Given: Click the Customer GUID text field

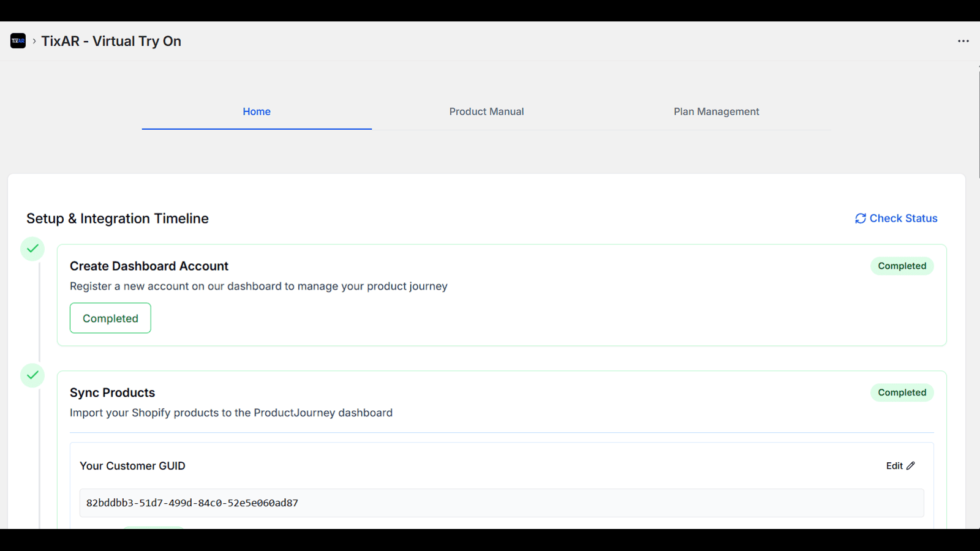Looking at the screenshot, I should tap(501, 503).
